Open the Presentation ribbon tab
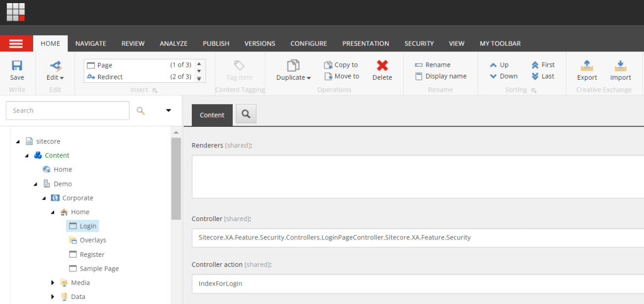 pos(365,43)
